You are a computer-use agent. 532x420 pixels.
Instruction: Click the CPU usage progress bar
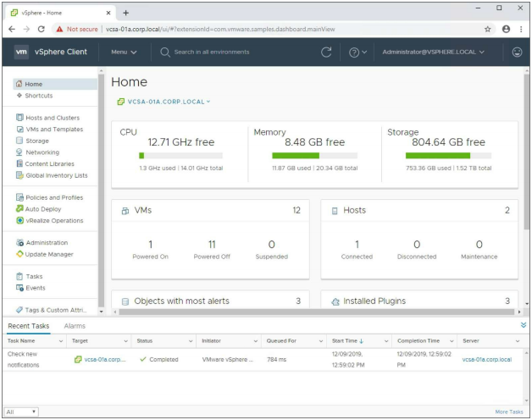[x=180, y=155]
